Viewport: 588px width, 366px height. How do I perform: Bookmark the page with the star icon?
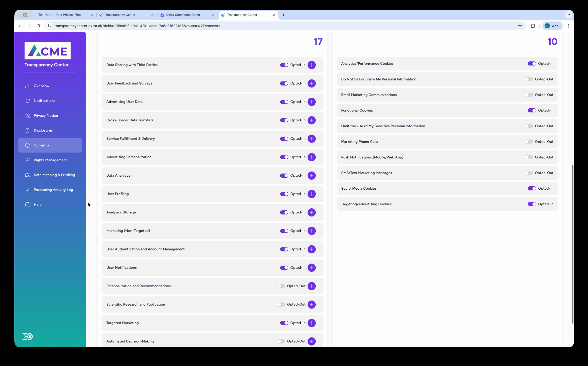coord(519,26)
